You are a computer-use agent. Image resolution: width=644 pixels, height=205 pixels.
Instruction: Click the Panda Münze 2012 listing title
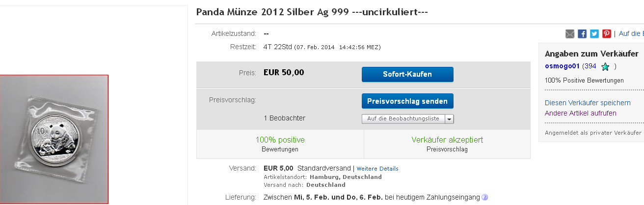pyautogui.click(x=312, y=11)
